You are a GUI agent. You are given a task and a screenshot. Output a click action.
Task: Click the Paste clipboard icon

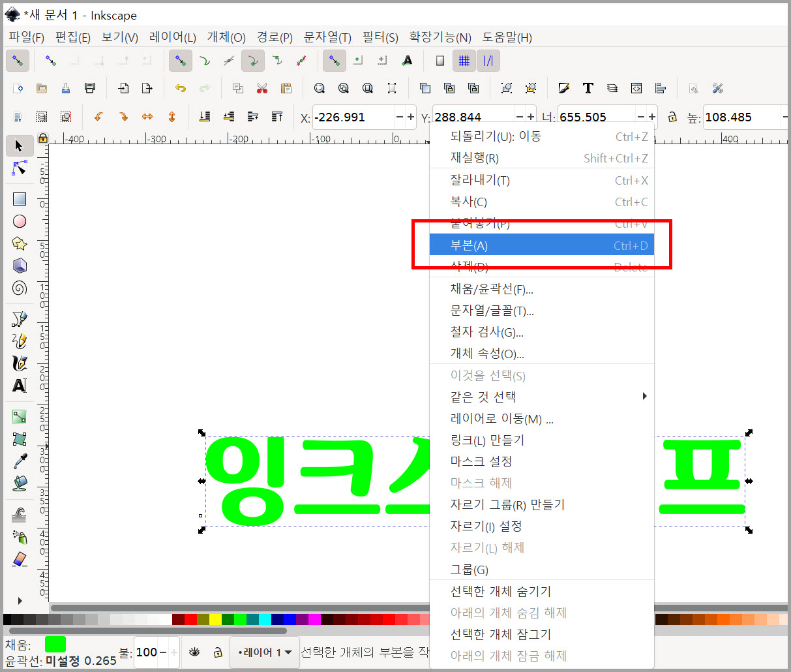pos(286,88)
